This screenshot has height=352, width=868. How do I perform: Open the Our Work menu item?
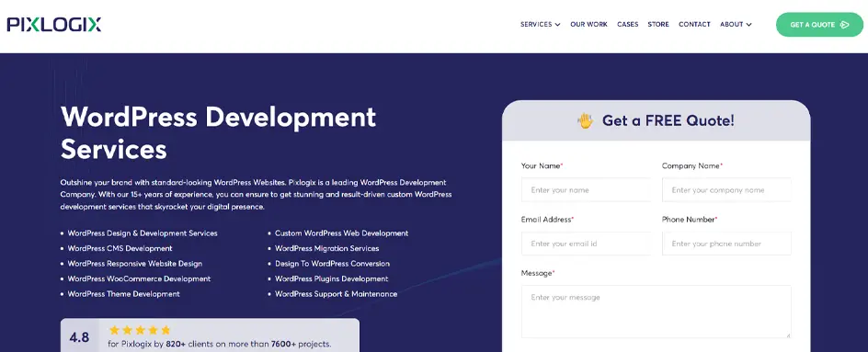click(589, 24)
